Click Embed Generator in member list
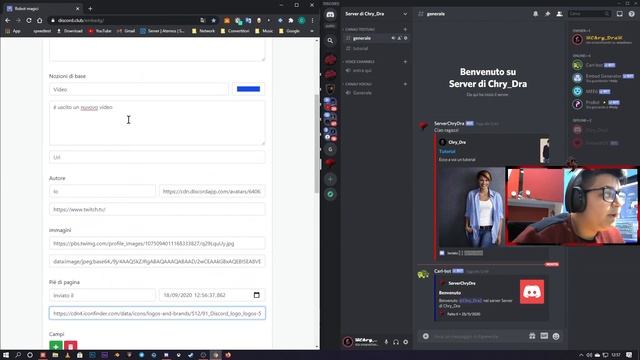640x360 pixels. pyautogui.click(x=603, y=78)
